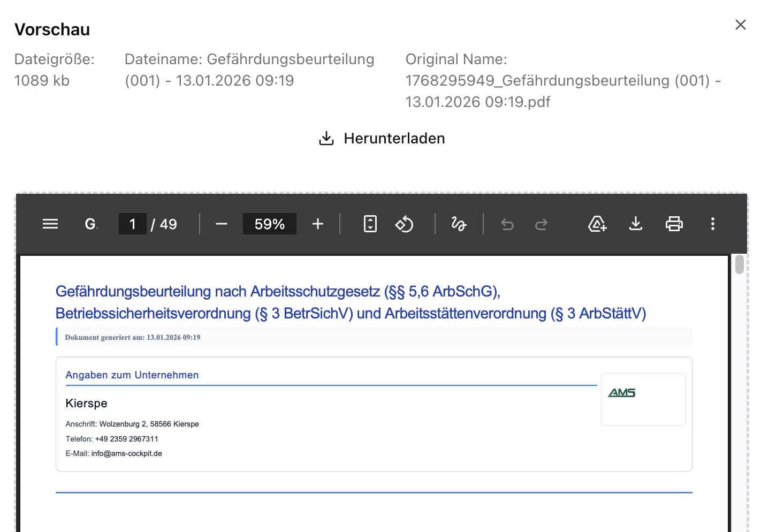
Task: Undo the last annotation
Action: tap(507, 224)
